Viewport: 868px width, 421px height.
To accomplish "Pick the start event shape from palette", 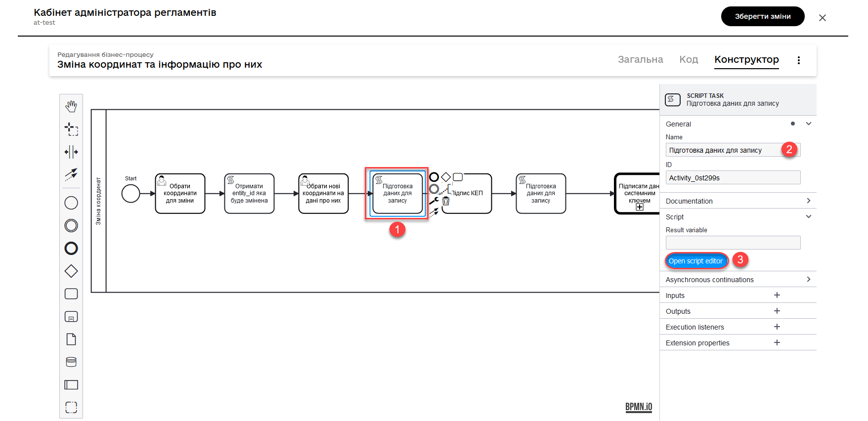I will point(71,203).
